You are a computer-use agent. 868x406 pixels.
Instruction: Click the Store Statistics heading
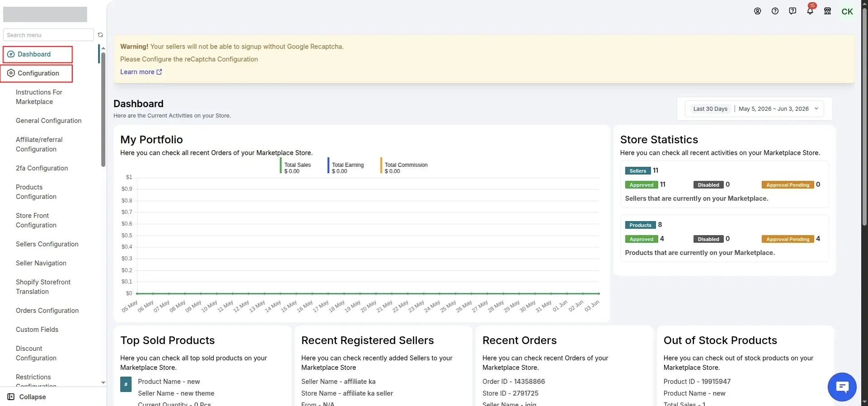[659, 140]
